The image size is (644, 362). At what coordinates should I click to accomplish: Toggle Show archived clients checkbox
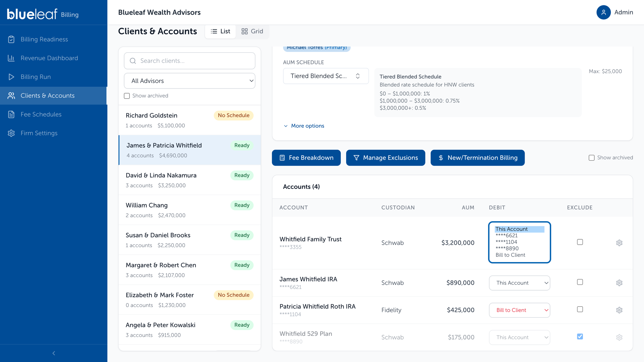[x=127, y=96]
